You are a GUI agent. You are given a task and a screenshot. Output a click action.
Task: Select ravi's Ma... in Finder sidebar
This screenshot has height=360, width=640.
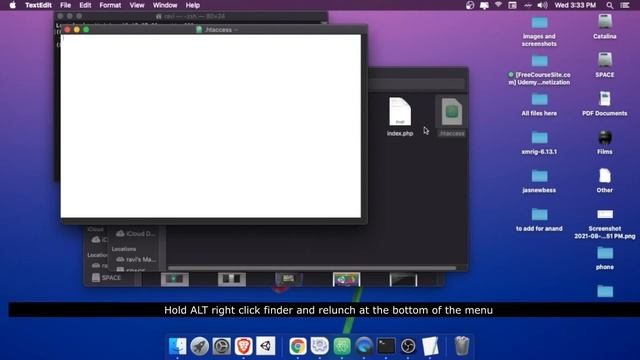(x=136, y=259)
